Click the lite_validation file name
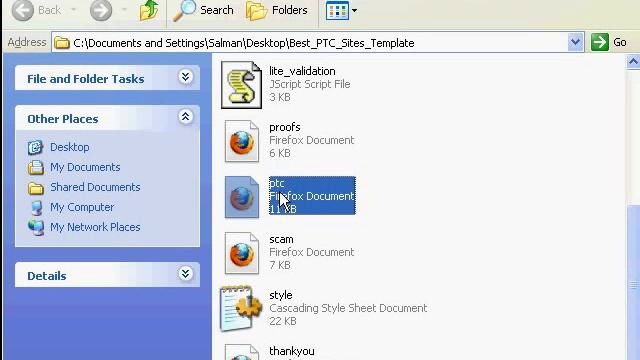Screen dimensions: 640x360 click(302, 71)
